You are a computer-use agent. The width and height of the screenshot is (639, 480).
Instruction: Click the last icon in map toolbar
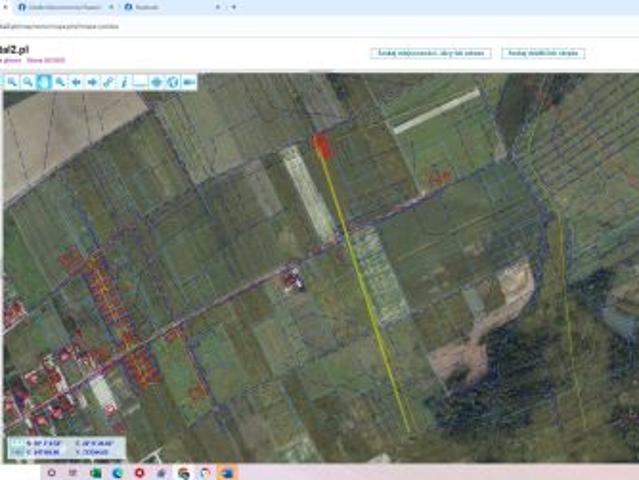tap(188, 82)
